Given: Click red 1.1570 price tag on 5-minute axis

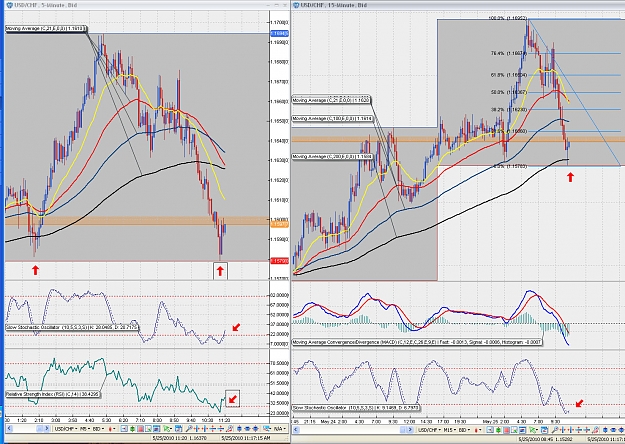Looking at the screenshot, I should [x=279, y=261].
